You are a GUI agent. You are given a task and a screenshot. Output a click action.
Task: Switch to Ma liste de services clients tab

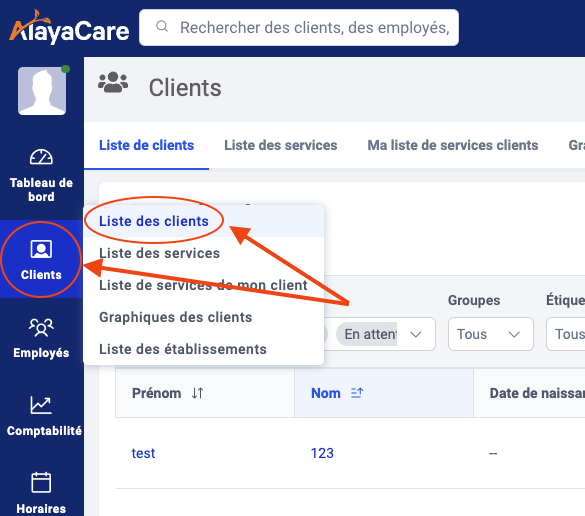(453, 145)
